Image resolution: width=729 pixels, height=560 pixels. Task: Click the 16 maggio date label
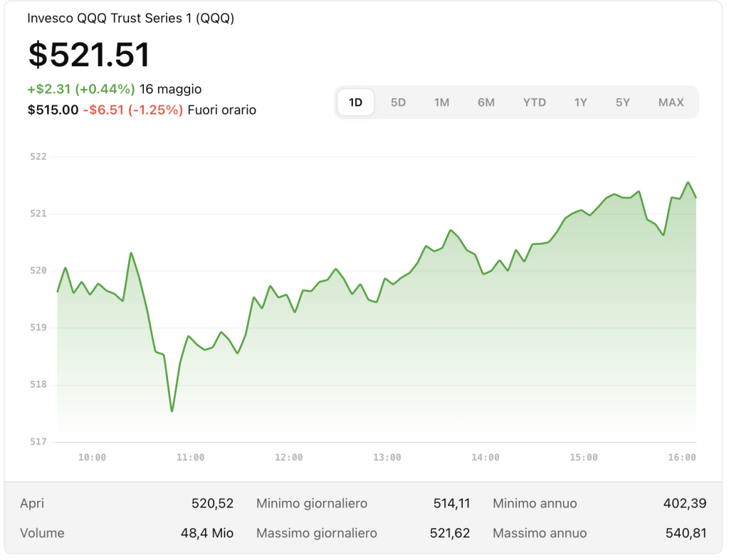coord(171,89)
